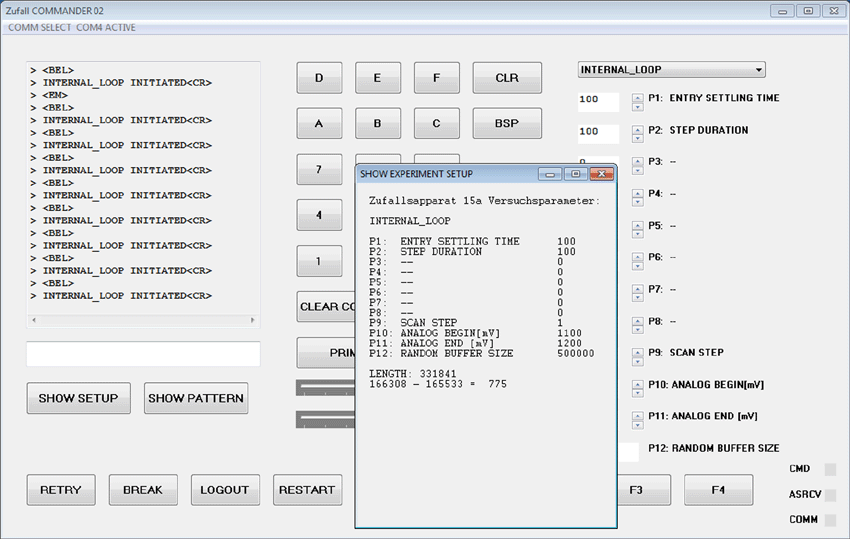The width and height of the screenshot is (850, 539).
Task: Close the SHOW EXPERIMENT SETUP dialog
Action: (600, 174)
